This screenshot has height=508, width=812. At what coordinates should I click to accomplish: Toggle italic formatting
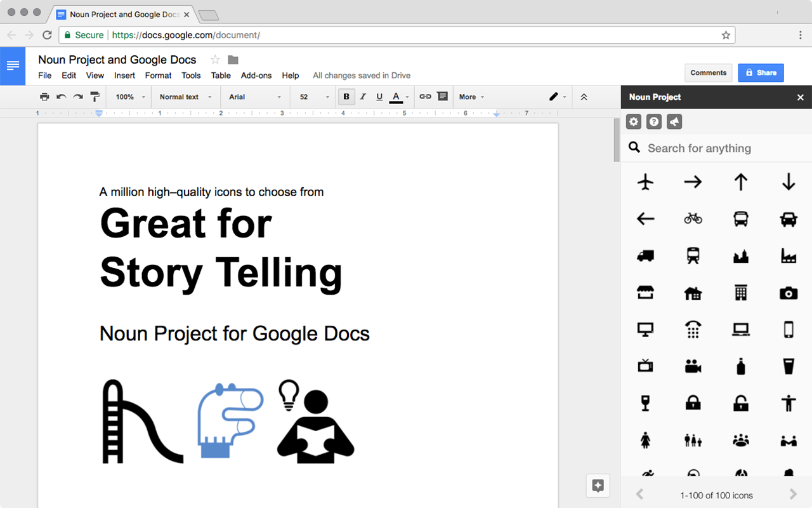point(363,97)
